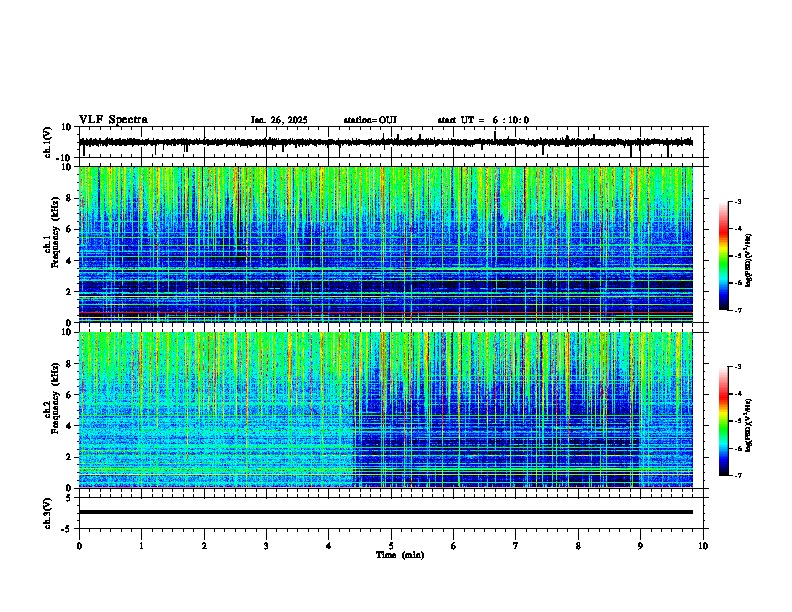Click time axis tick label '5'
The image size is (792, 612).
tap(391, 546)
